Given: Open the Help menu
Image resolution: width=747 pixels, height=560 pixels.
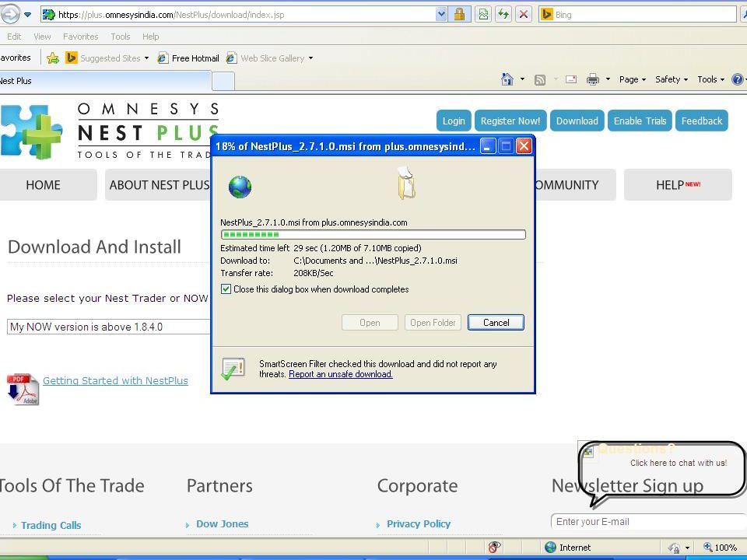Looking at the screenshot, I should pyautogui.click(x=150, y=37).
